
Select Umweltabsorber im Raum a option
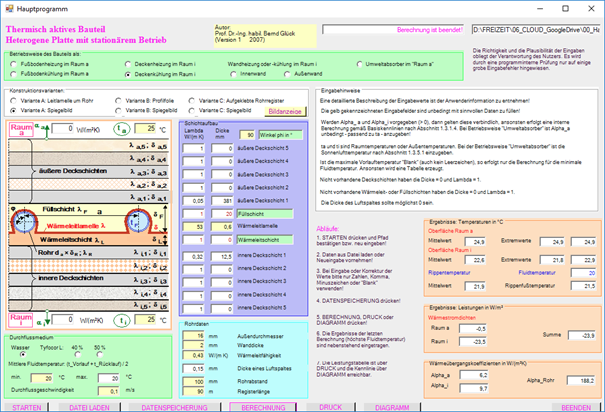[360, 64]
